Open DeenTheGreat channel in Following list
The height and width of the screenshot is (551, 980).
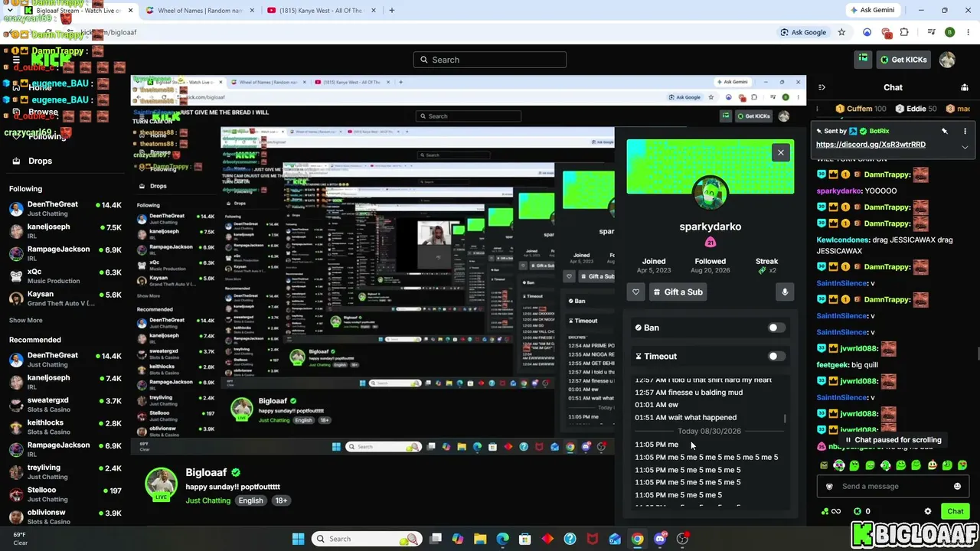[65, 209]
